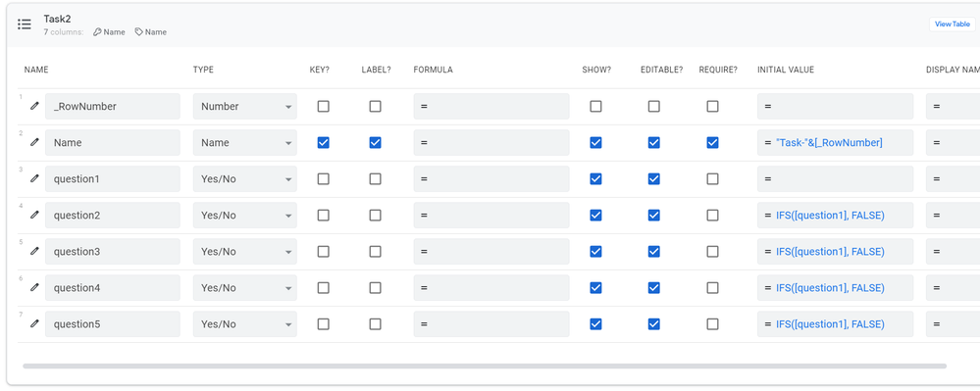Screen dimensions: 980x391
Task: Check REQUIRE? for question3
Action: pos(712,251)
